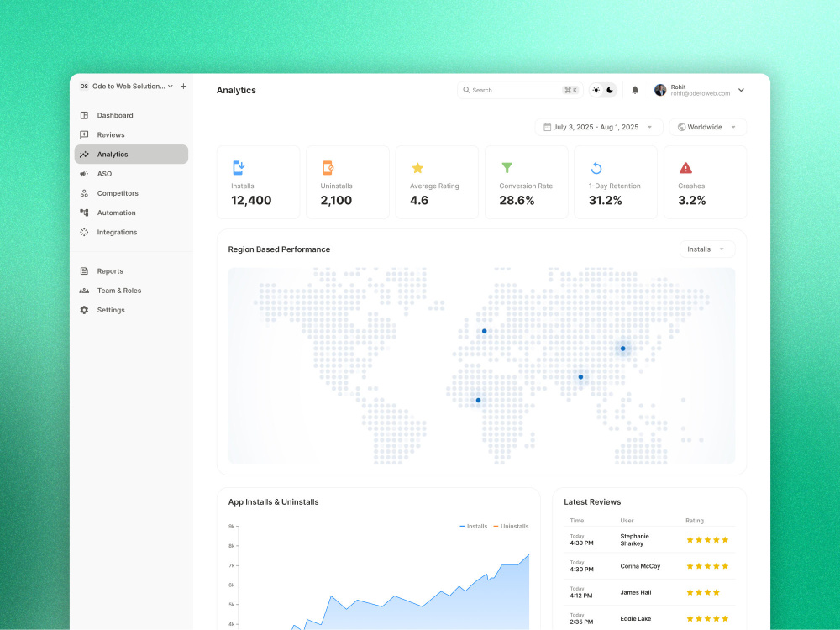Open the July 3 - Aug 1 date dropdown

tap(599, 127)
